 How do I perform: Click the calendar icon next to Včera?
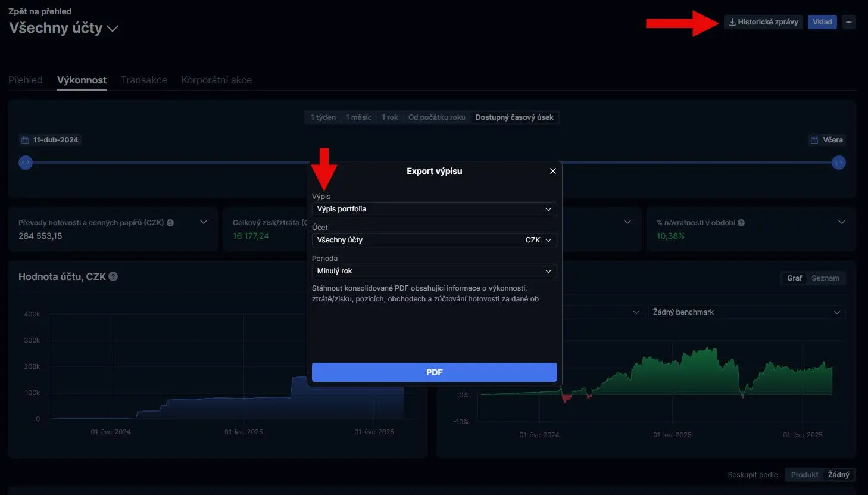point(814,140)
